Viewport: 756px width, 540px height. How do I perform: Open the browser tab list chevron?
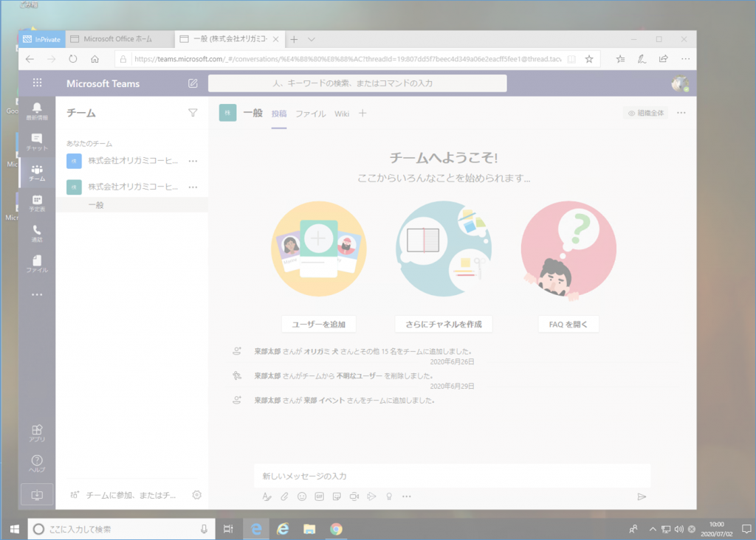tap(311, 39)
